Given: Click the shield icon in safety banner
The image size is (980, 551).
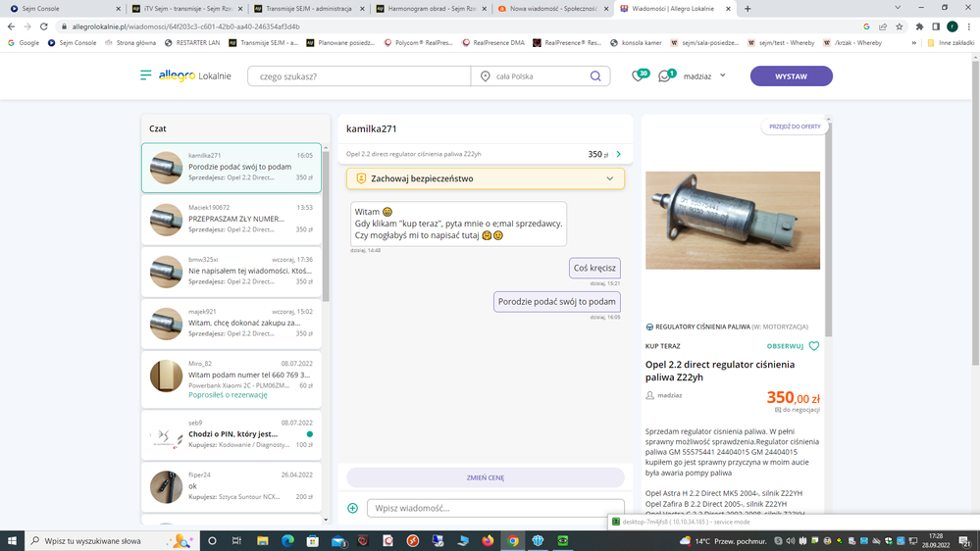Looking at the screenshot, I should pos(361,178).
